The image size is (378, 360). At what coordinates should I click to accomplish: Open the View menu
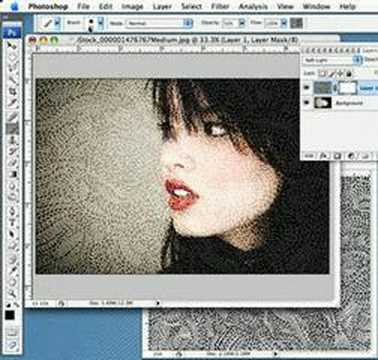[286, 6]
